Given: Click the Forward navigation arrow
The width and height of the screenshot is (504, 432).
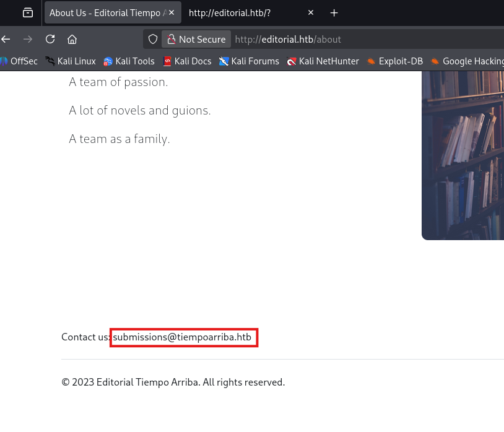Looking at the screenshot, I should click(28, 39).
